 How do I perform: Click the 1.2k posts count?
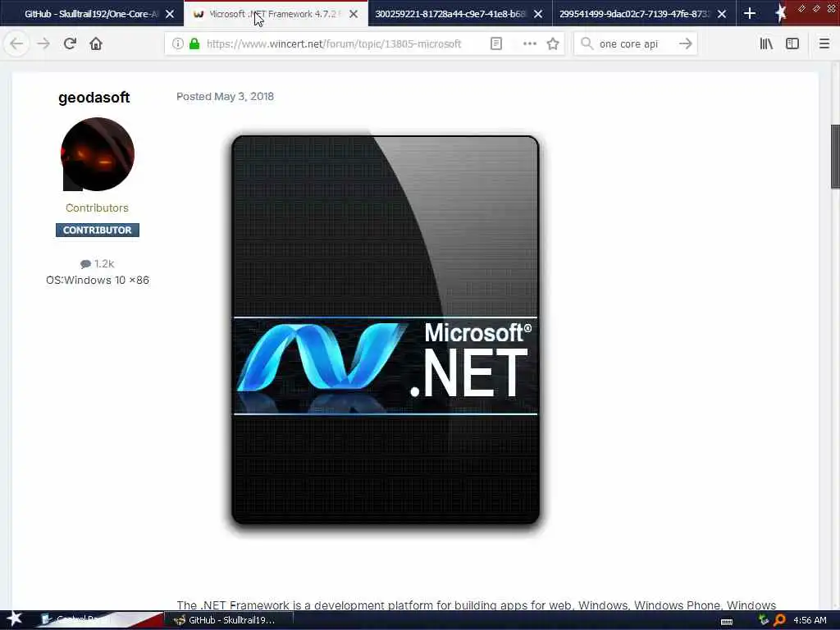point(98,263)
